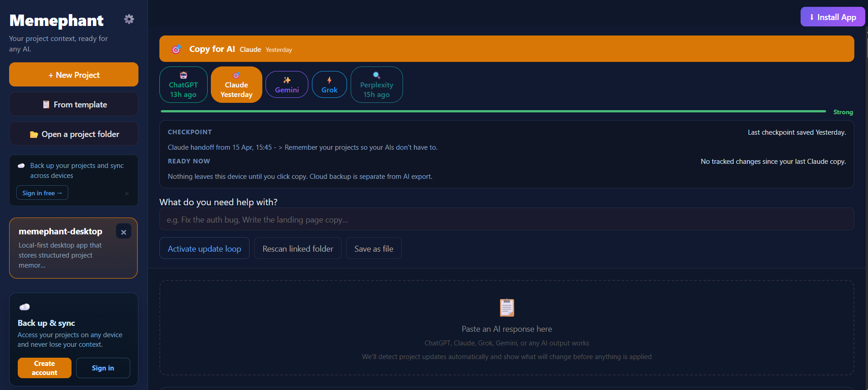Select the Perplexity tab
The width and height of the screenshot is (868, 390).
[x=377, y=85]
